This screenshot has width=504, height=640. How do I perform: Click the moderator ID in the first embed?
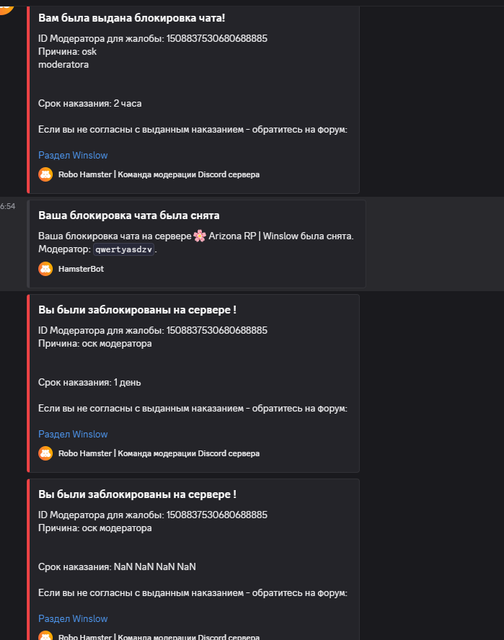click(x=217, y=38)
